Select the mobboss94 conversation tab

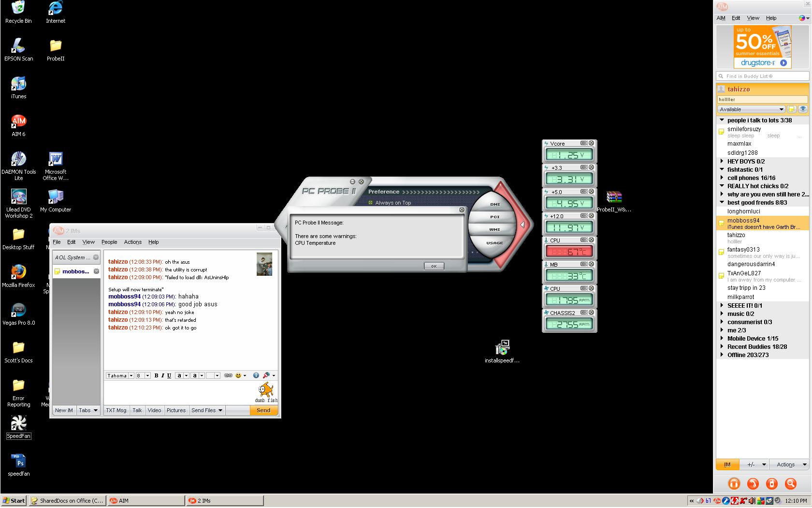point(76,271)
